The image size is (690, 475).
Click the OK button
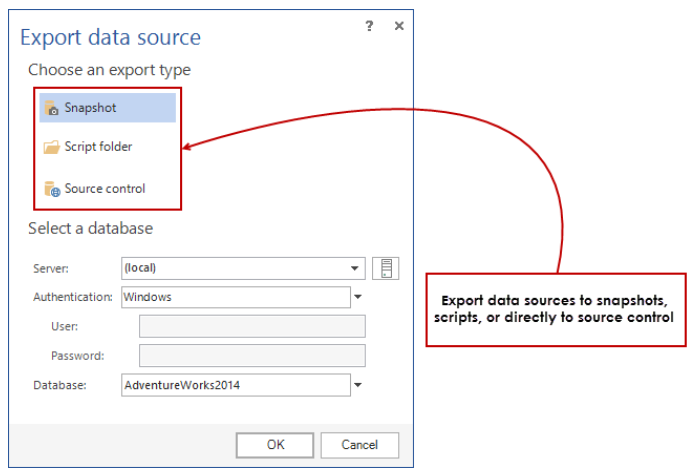(x=275, y=445)
